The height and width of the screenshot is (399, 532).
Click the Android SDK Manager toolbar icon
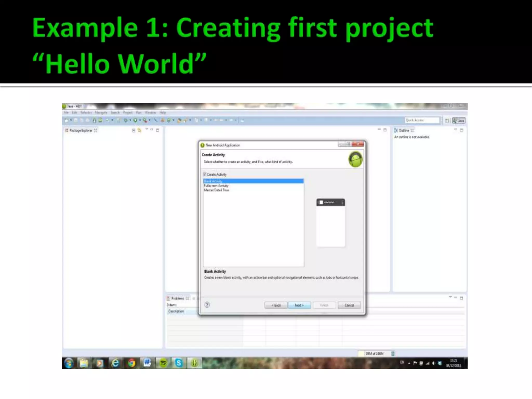click(x=94, y=120)
